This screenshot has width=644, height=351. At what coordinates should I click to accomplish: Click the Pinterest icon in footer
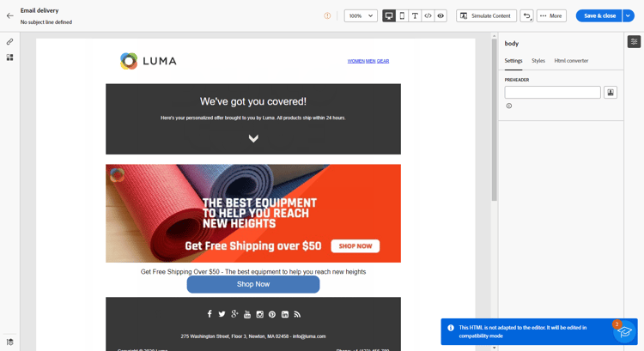click(272, 314)
